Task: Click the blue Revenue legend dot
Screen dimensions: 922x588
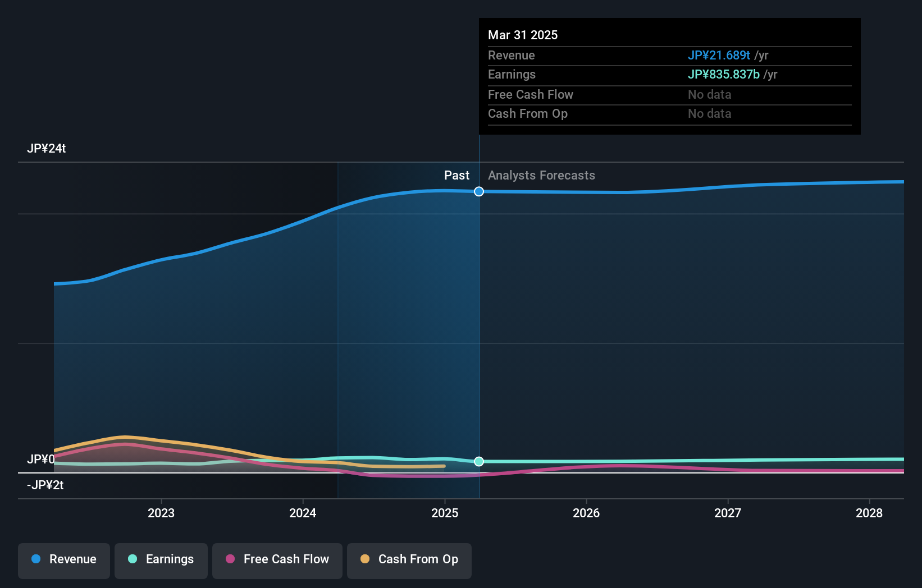Action: pyautogui.click(x=36, y=559)
